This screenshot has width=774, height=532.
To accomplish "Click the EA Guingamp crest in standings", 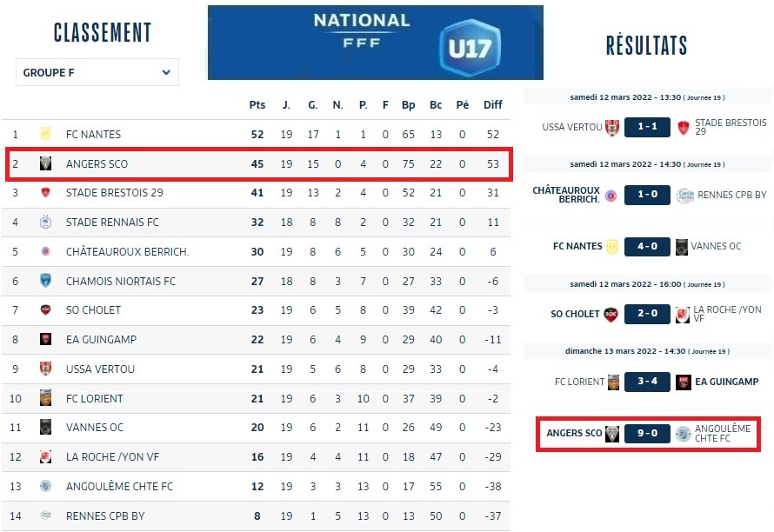I will [x=46, y=339].
